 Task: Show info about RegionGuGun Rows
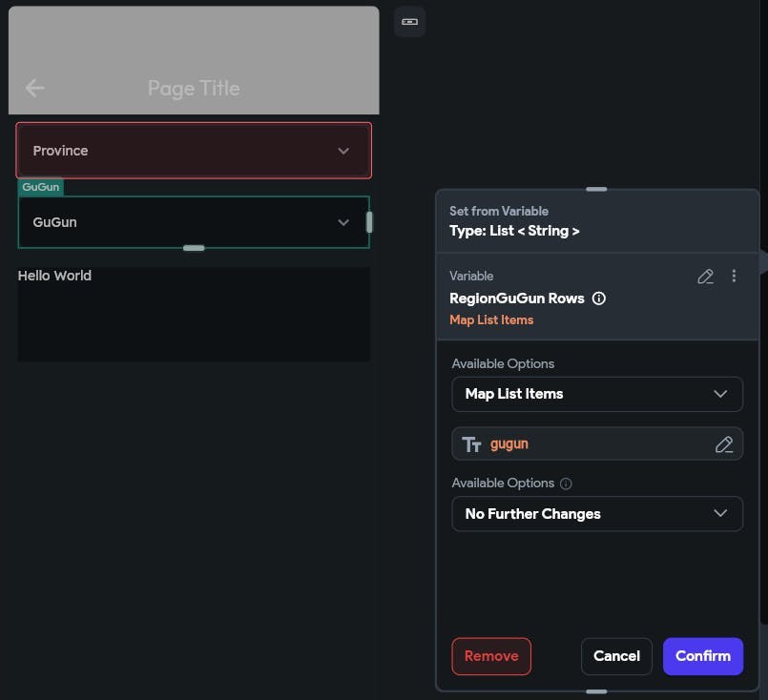tap(598, 299)
